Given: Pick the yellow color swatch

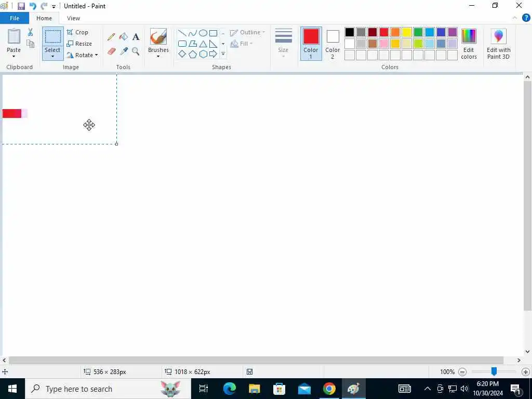Looking at the screenshot, I should (406, 32).
